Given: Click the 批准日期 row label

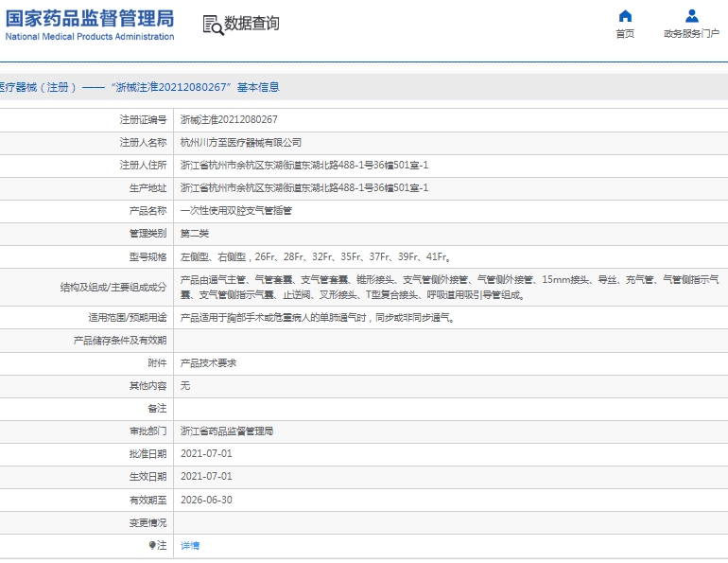Looking at the screenshot, I should (147, 453).
